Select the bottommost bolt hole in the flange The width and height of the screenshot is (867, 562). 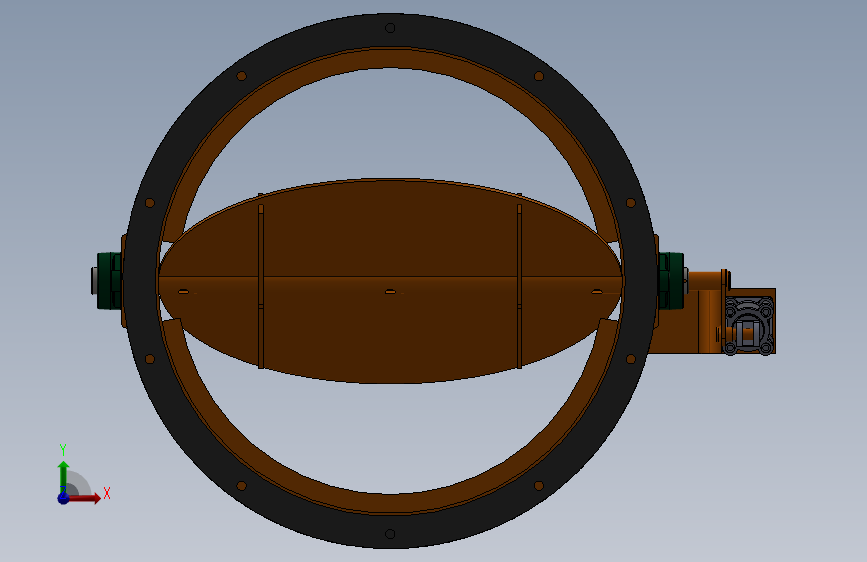[x=390, y=534]
